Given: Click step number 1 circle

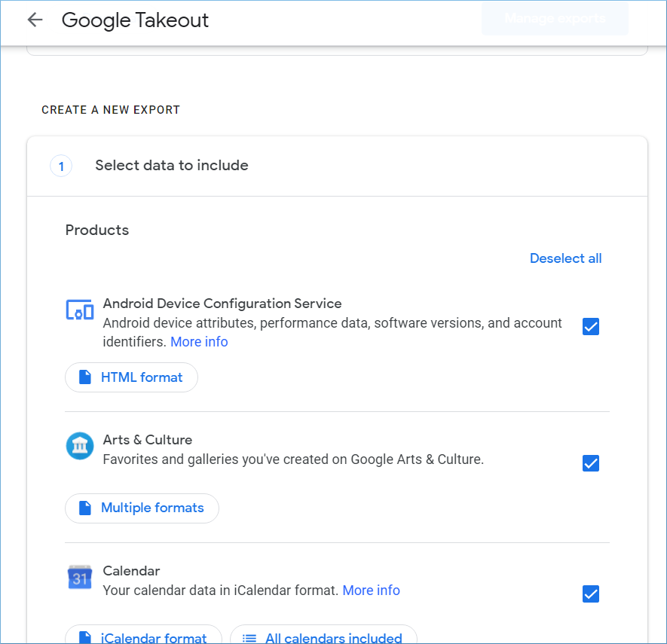Looking at the screenshot, I should 61,166.
